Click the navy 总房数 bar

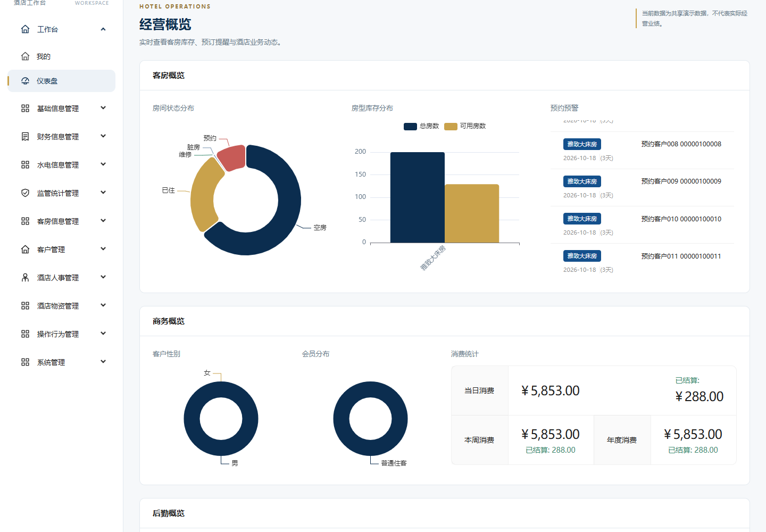point(418,197)
